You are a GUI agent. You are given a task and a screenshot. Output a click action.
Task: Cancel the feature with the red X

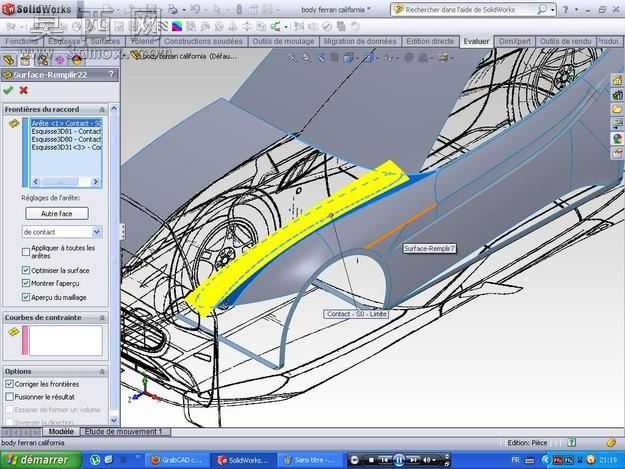[24, 90]
